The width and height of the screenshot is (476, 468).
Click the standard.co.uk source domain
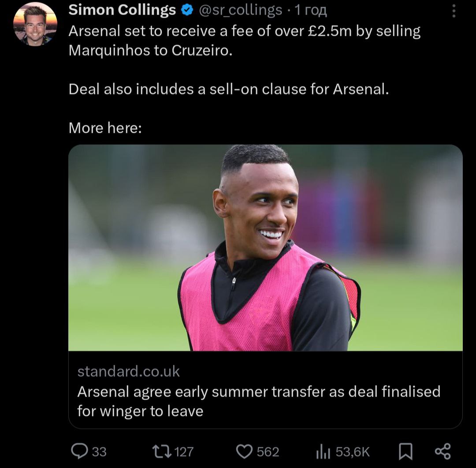(x=129, y=371)
